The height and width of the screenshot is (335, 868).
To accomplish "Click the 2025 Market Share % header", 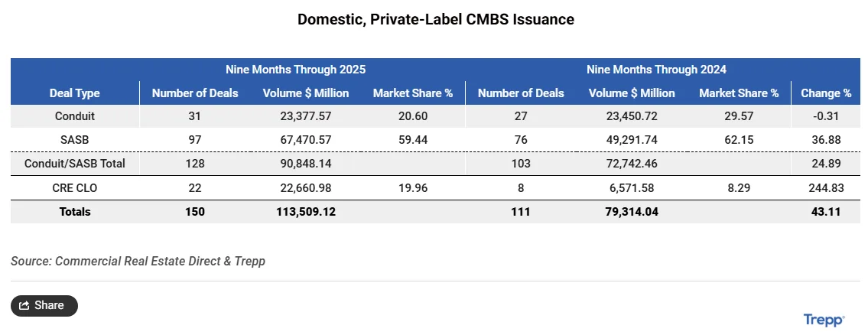I will [413, 93].
